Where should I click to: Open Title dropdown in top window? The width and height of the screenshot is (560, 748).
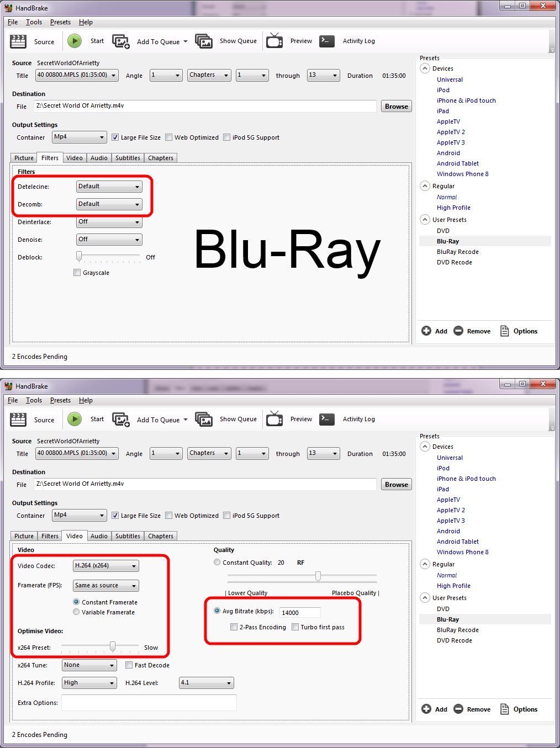(77, 75)
